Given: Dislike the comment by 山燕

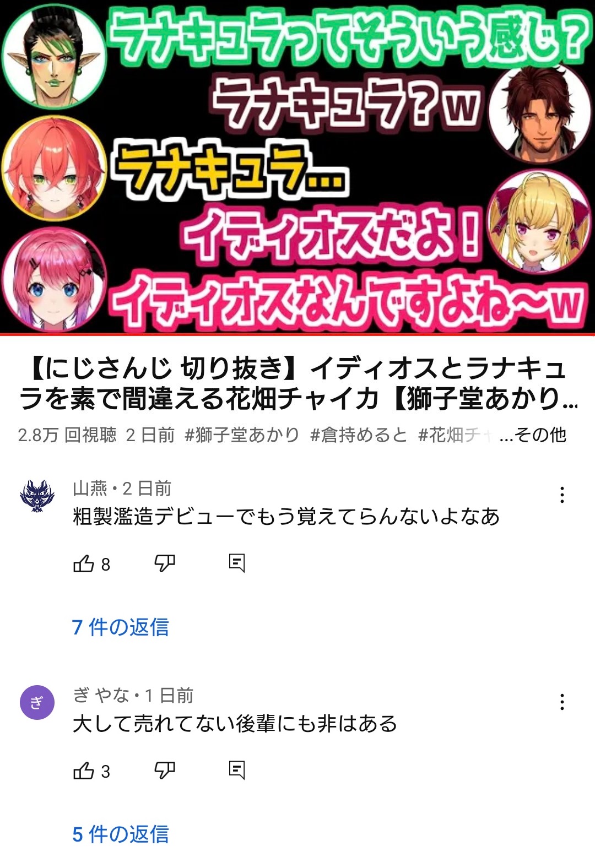Looking at the screenshot, I should (164, 563).
